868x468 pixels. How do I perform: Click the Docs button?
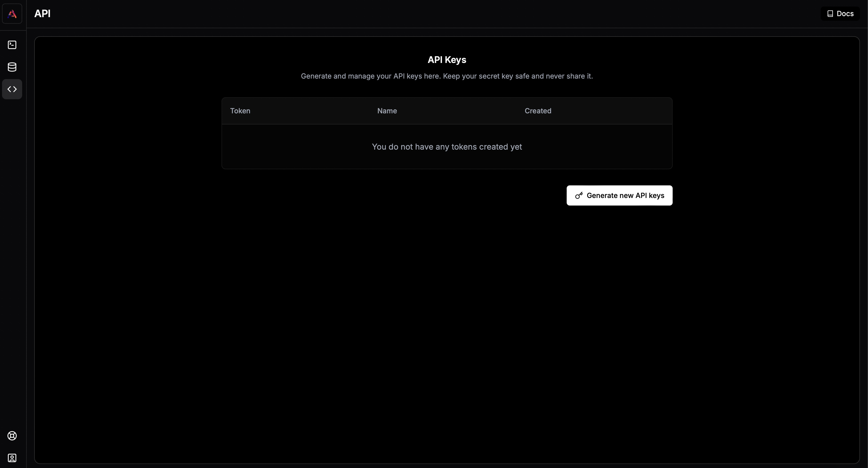coord(840,14)
